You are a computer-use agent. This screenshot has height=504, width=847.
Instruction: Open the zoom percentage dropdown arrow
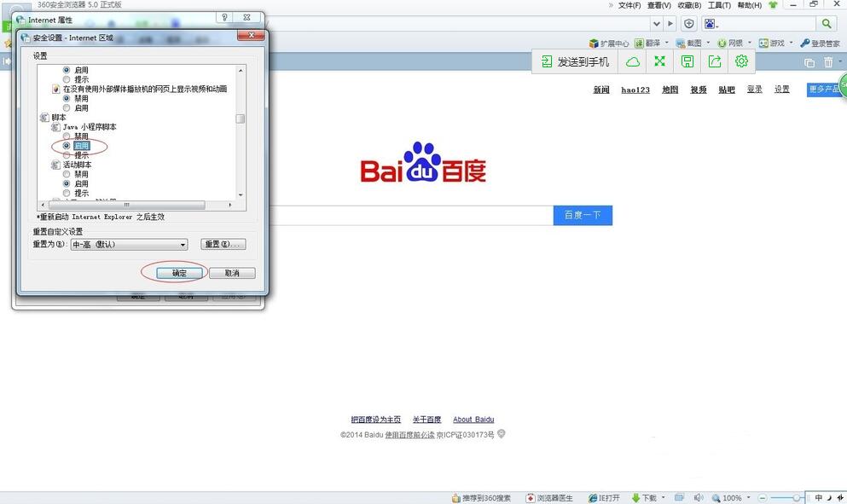pos(748,497)
